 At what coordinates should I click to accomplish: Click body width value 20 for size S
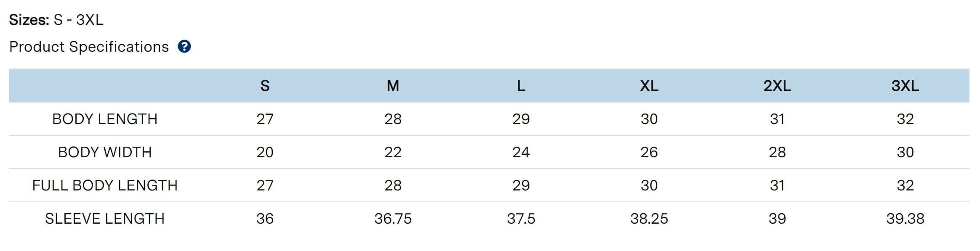[x=265, y=152]
